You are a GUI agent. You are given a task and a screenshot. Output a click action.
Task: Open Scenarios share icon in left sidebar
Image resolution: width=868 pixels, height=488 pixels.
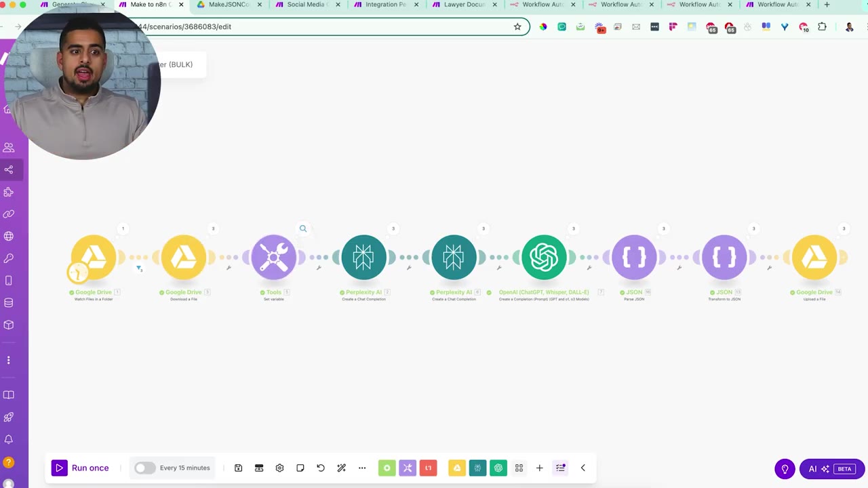click(x=9, y=169)
